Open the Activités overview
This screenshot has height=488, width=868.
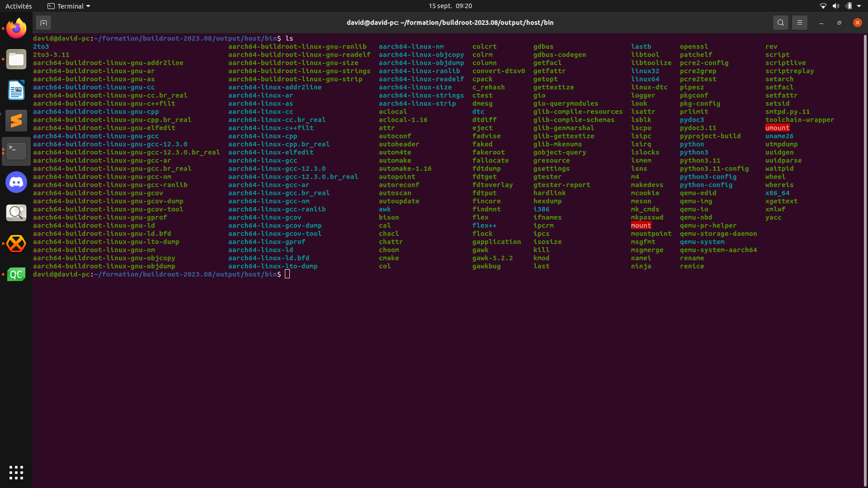[x=19, y=6]
